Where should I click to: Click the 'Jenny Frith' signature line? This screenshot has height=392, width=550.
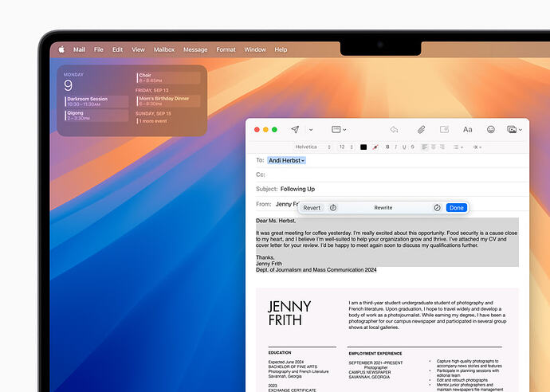269,264
